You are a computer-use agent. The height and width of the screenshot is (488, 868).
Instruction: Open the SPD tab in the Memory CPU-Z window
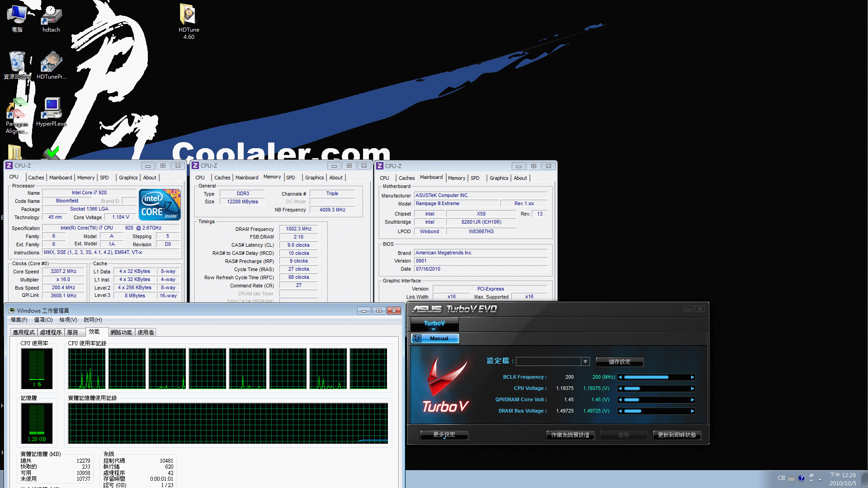(291, 178)
